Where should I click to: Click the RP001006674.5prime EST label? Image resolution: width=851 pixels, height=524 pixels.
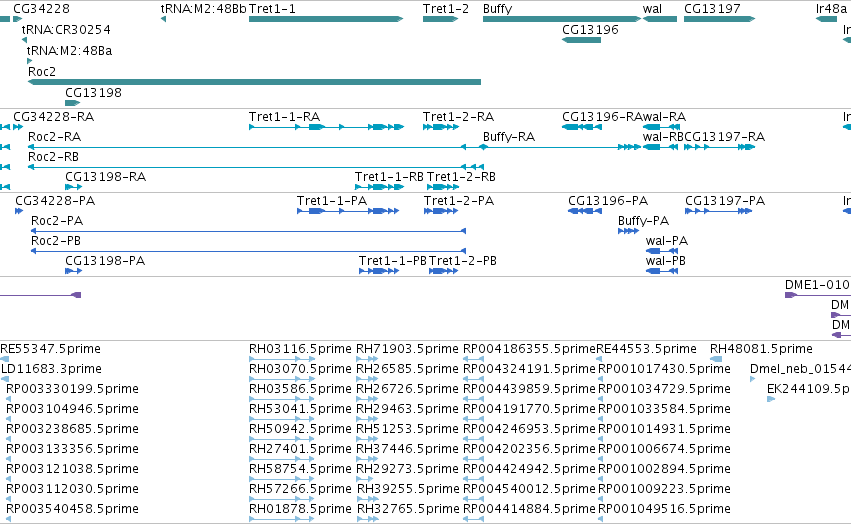(x=664, y=449)
